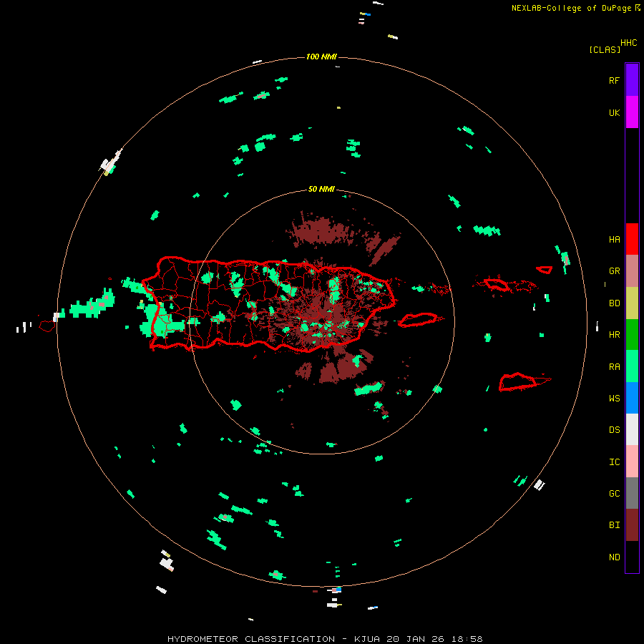Click the GR legend label

click(614, 271)
